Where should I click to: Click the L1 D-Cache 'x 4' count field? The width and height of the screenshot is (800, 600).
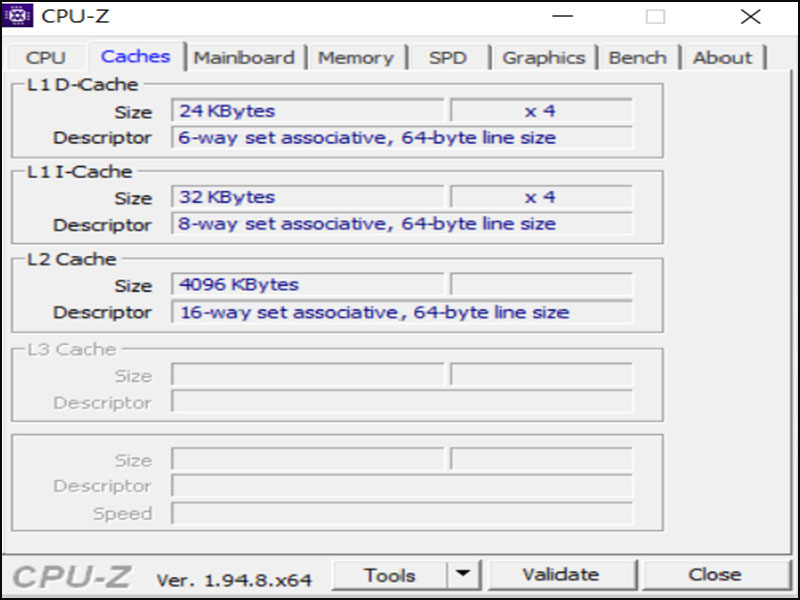[541, 111]
